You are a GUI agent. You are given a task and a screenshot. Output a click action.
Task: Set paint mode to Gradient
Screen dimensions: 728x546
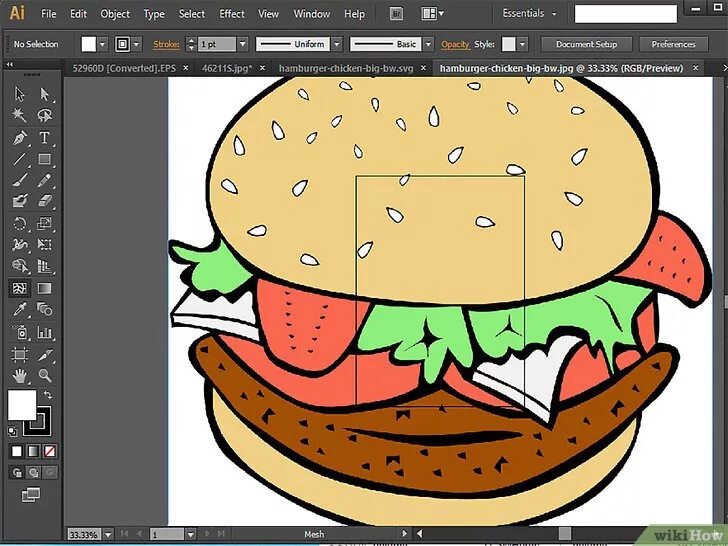coord(33,451)
